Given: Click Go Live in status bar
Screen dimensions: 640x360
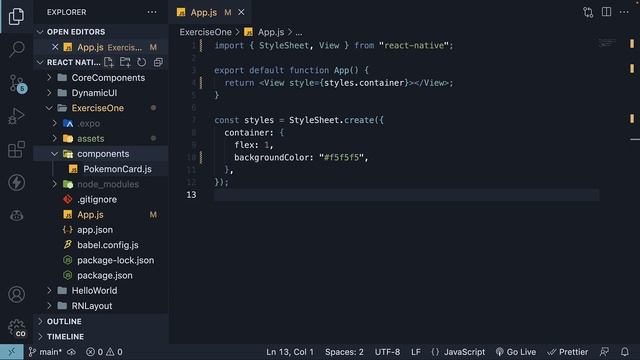Looking at the screenshot, I should (x=516, y=352).
